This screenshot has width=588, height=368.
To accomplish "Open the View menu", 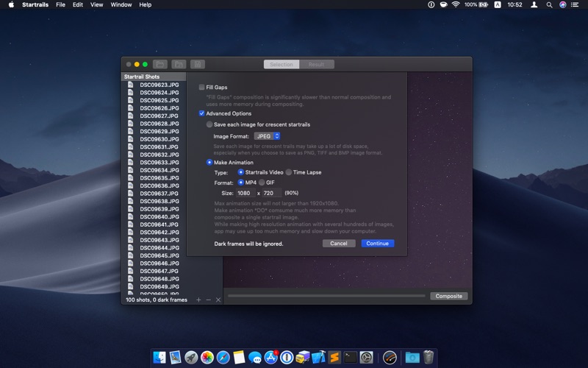I will [96, 5].
